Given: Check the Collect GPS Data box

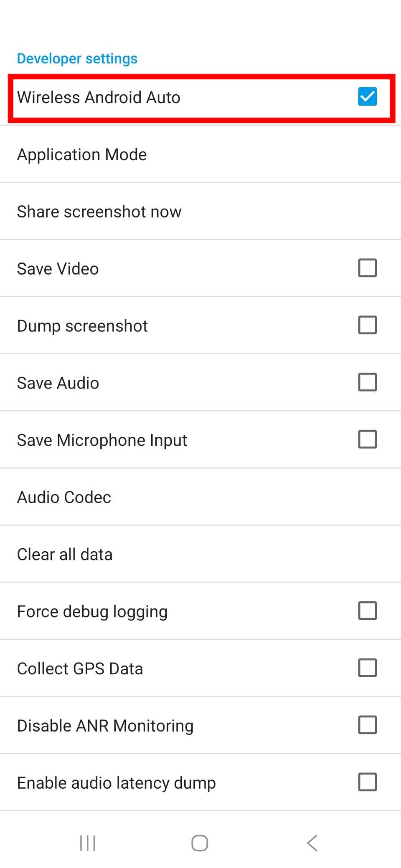Looking at the screenshot, I should click(368, 668).
